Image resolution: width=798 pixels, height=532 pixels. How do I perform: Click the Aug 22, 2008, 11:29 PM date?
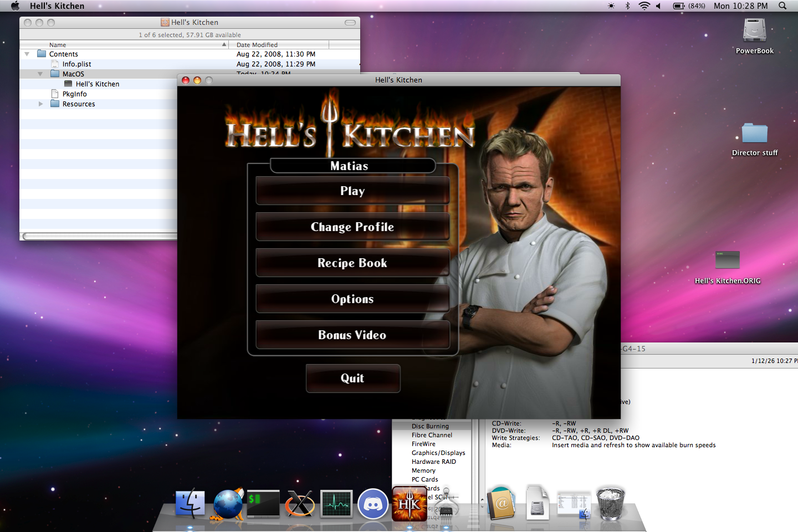[276, 64]
